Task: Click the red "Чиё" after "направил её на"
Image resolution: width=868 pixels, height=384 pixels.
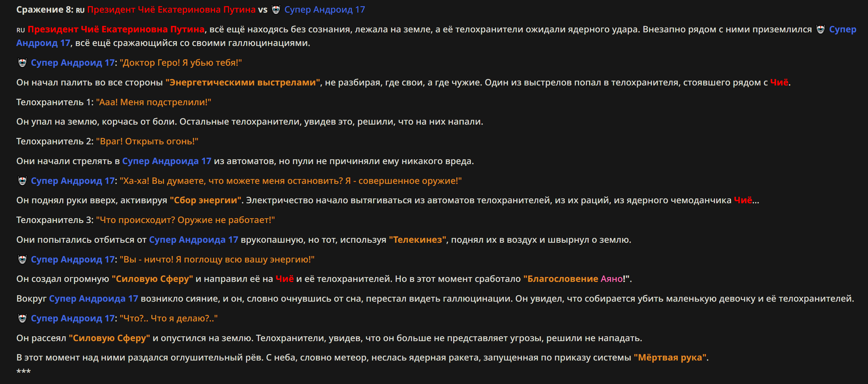Action: (285, 279)
